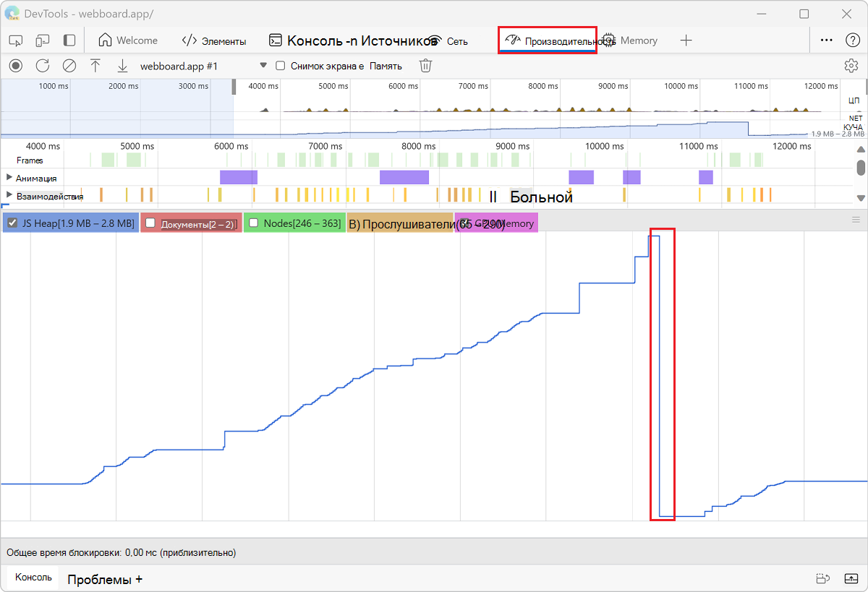Click the NET overview label
This screenshot has height=592, width=868.
click(x=856, y=118)
